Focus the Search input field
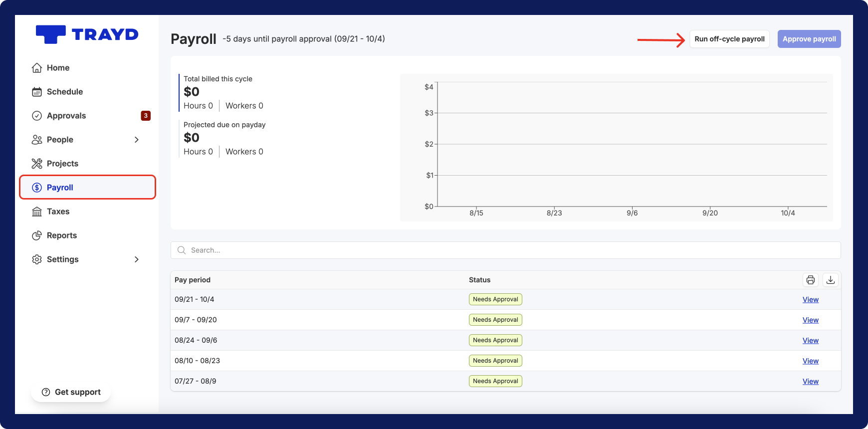868x429 pixels. (506, 250)
